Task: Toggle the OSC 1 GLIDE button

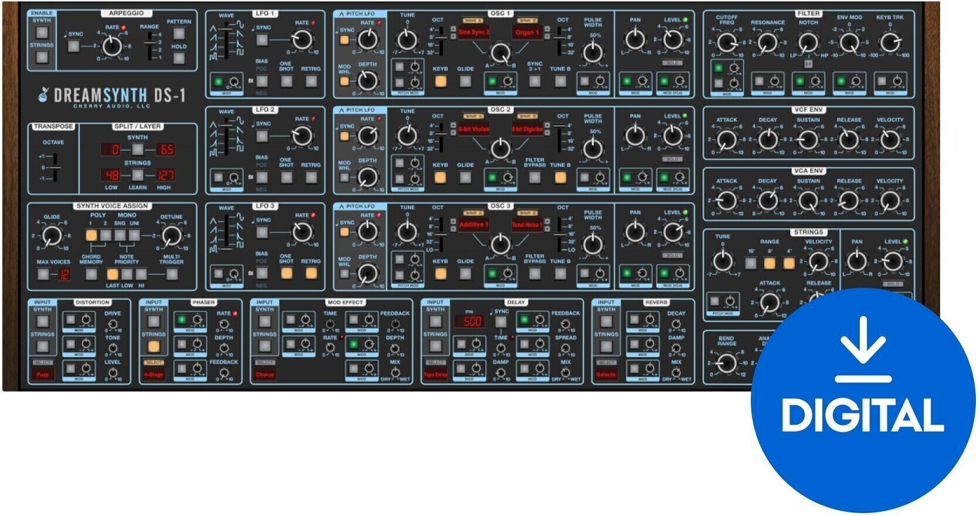Action: point(465,81)
